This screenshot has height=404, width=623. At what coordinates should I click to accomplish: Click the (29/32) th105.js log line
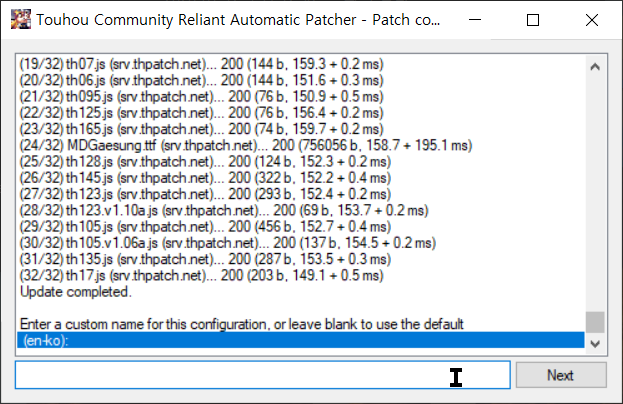point(205,227)
